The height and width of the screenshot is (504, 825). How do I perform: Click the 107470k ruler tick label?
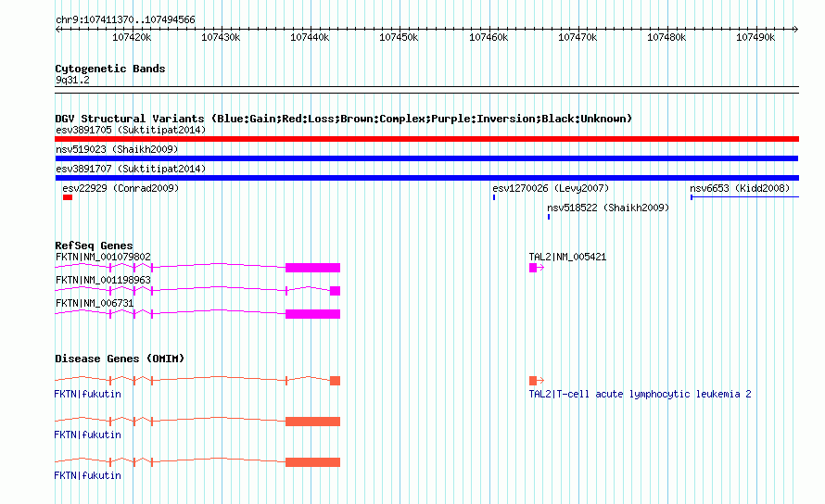click(x=577, y=37)
